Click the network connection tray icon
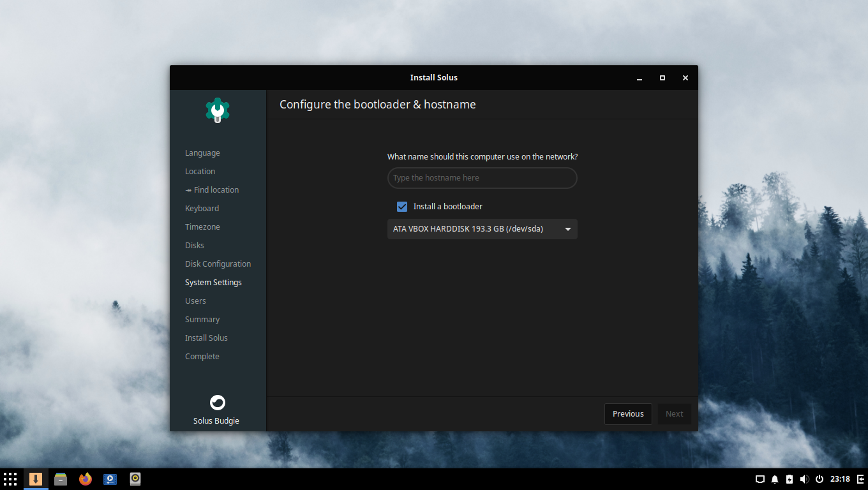The image size is (868, 490). [760, 479]
